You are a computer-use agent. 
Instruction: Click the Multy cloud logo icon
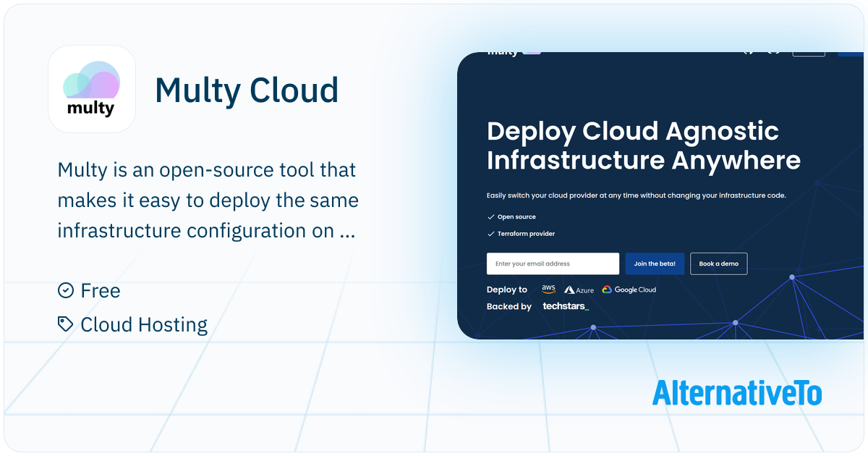[92, 89]
